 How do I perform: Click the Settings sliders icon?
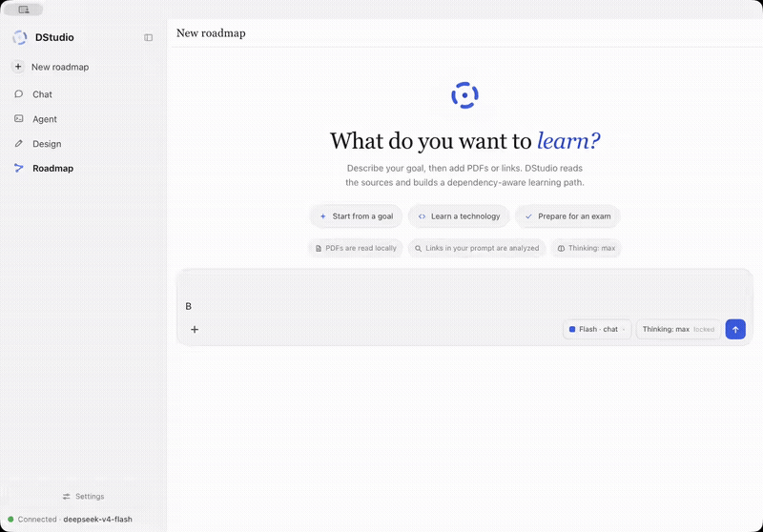pos(66,497)
